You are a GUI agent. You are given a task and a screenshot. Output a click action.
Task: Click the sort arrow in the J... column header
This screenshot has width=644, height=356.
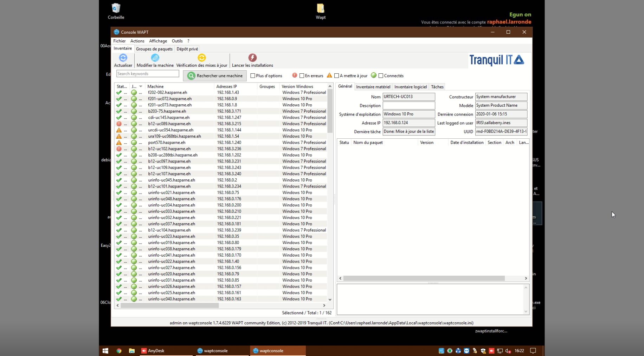tap(141, 86)
